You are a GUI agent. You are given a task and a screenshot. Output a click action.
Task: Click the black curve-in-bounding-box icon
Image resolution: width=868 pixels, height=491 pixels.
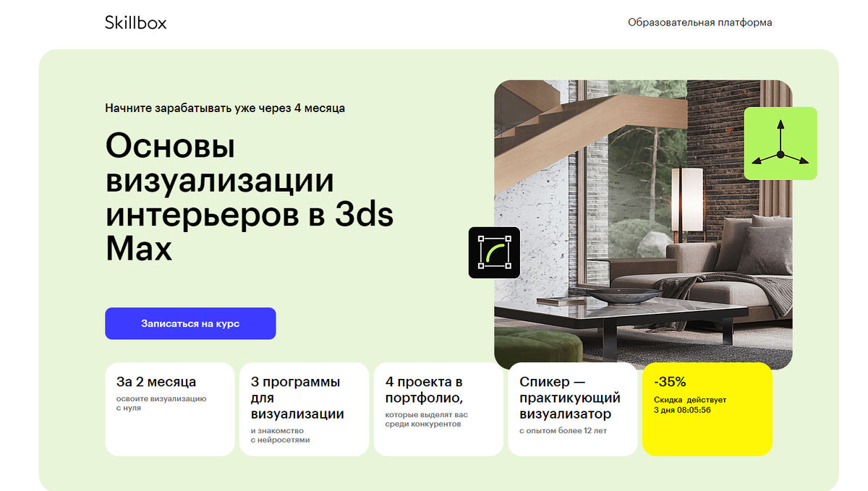tap(494, 252)
